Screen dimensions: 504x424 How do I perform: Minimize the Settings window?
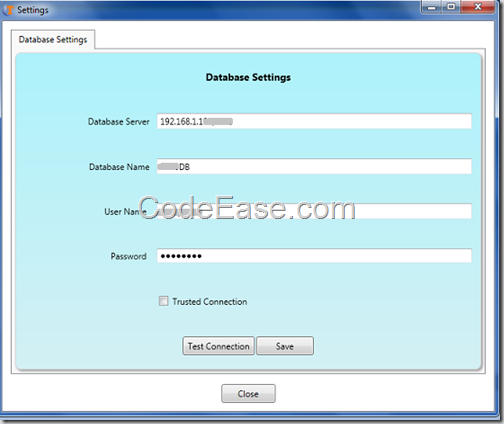(x=432, y=7)
